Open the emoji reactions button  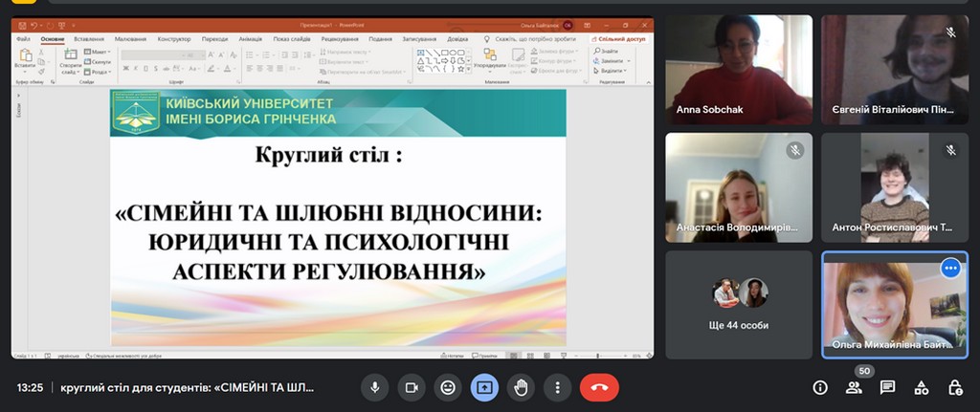tap(447, 387)
